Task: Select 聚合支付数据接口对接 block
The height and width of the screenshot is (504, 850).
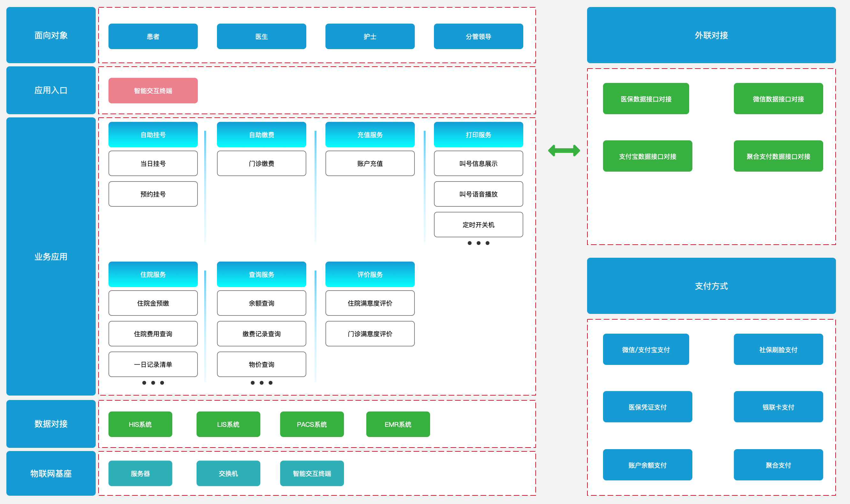Action: (x=778, y=156)
